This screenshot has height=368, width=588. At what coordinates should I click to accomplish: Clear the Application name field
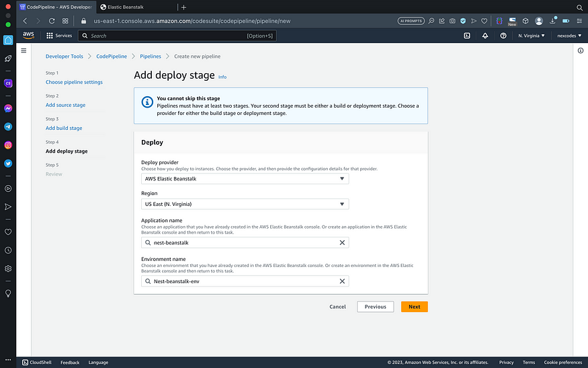pos(342,243)
